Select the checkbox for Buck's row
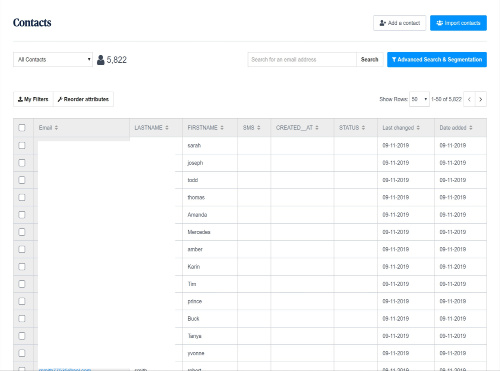This screenshot has width=500, height=371. [x=22, y=319]
